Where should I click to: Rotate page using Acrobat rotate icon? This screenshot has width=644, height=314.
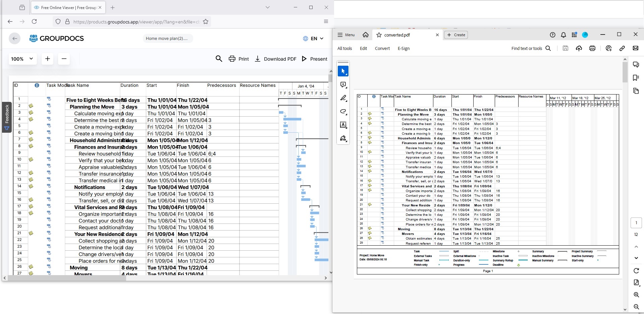[x=636, y=270]
